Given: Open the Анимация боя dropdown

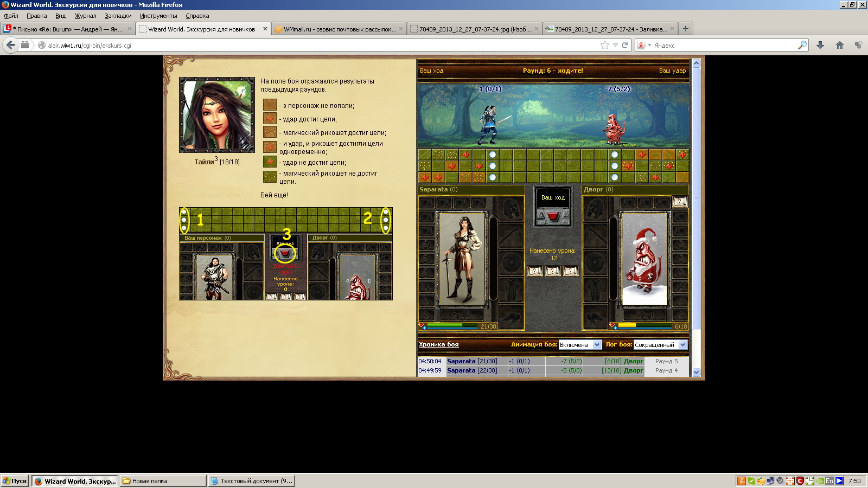Looking at the screenshot, I should pyautogui.click(x=580, y=345).
